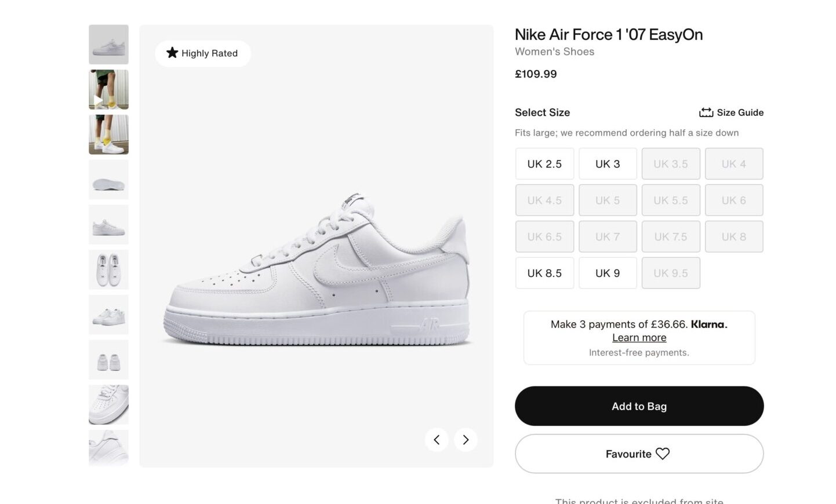The width and height of the screenshot is (836, 504).
Task: Select unavailable size UK 6
Action: coord(734,200)
